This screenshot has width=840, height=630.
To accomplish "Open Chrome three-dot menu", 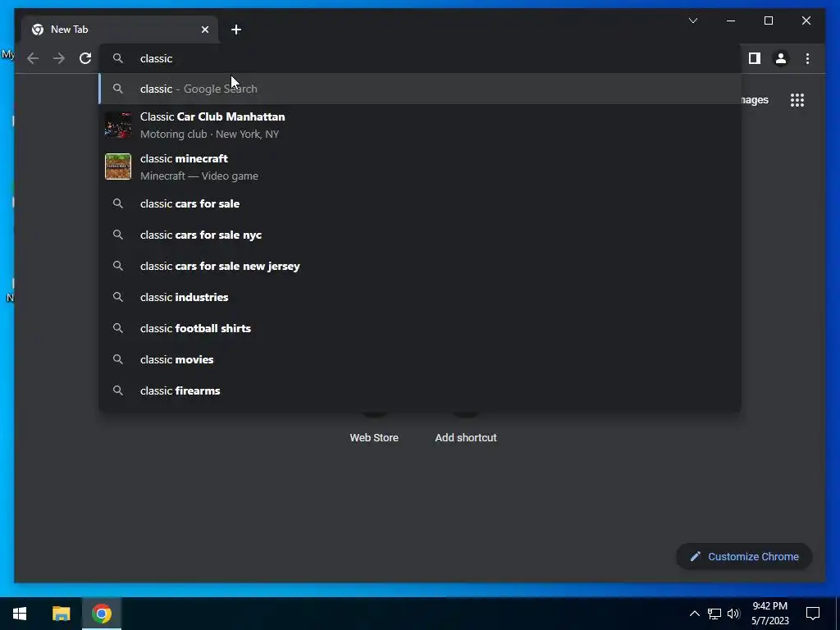I will tap(807, 58).
